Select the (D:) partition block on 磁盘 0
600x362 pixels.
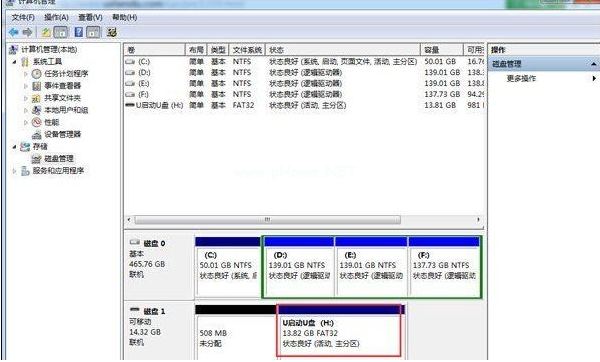298,267
